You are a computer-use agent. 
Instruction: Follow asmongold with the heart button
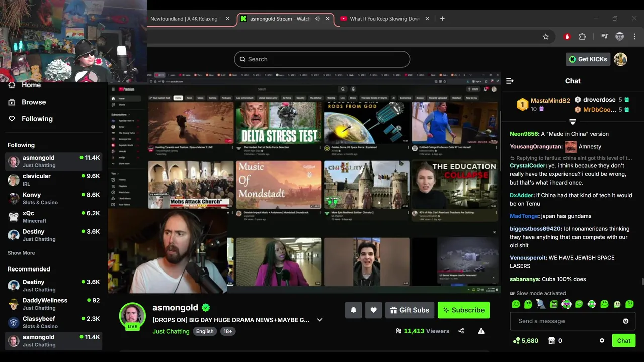click(373, 310)
